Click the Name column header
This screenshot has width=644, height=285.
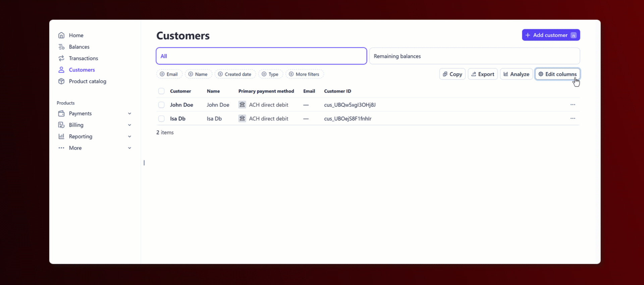coord(213,91)
